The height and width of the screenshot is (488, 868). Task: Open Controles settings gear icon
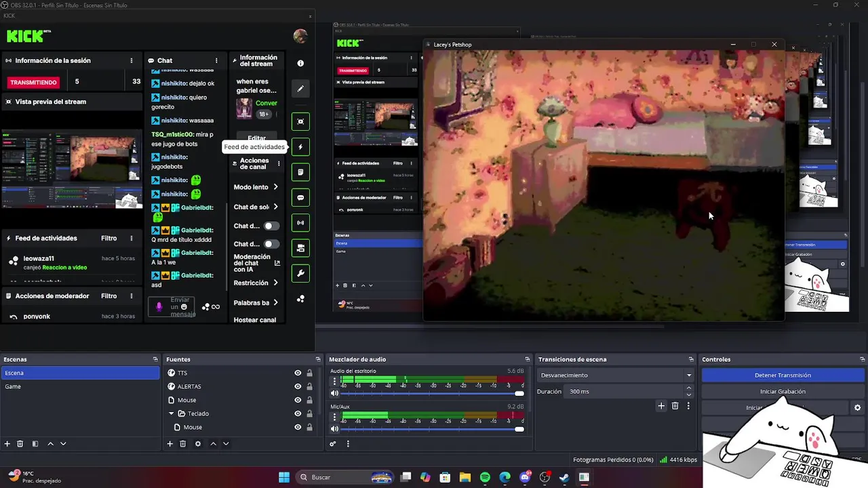pos(857,408)
